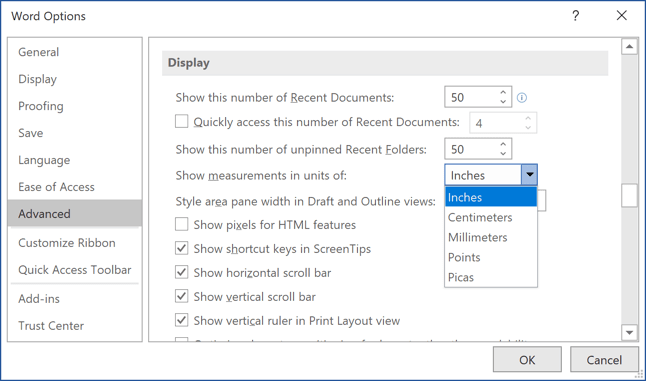646x381 pixels.
Task: Open the Proofing category
Action: pos(75,106)
